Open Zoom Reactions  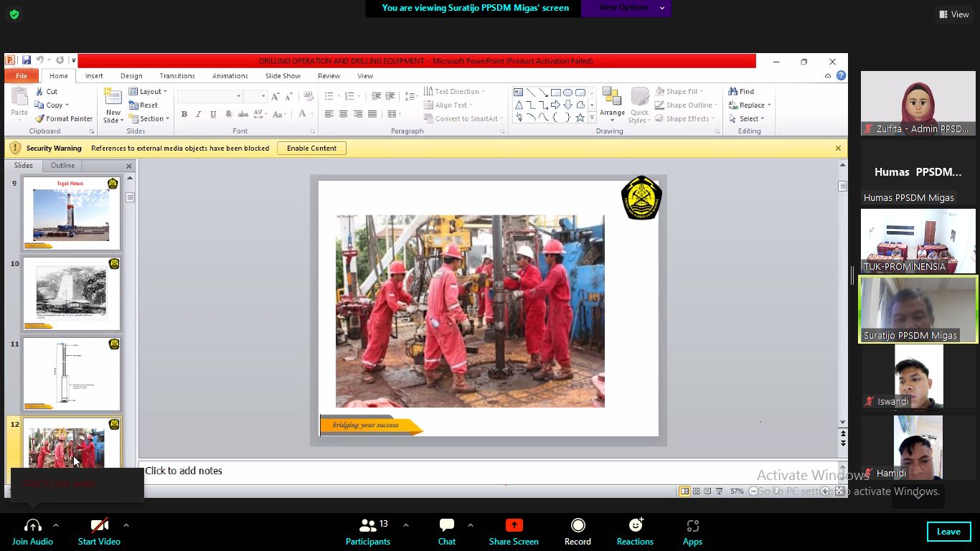(635, 532)
